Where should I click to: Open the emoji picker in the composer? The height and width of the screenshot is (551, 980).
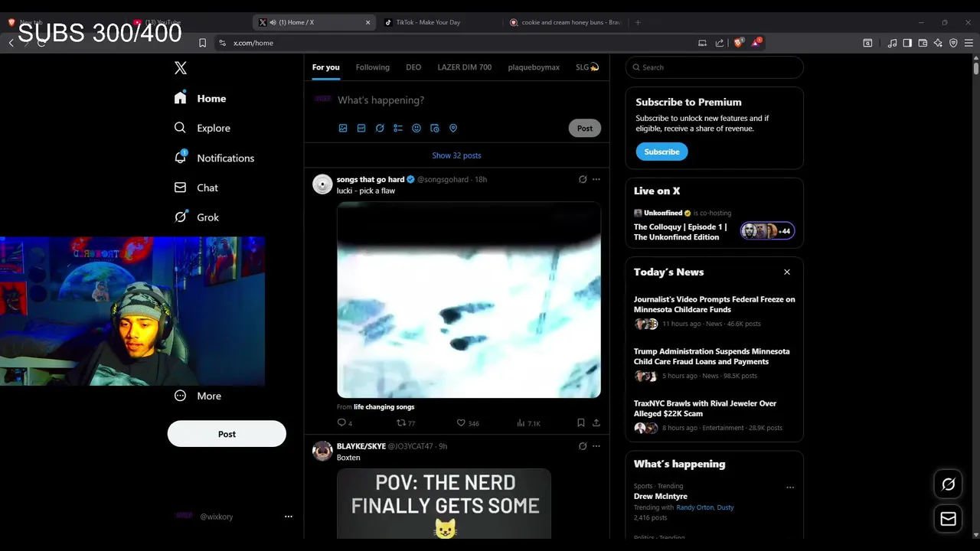pyautogui.click(x=416, y=129)
